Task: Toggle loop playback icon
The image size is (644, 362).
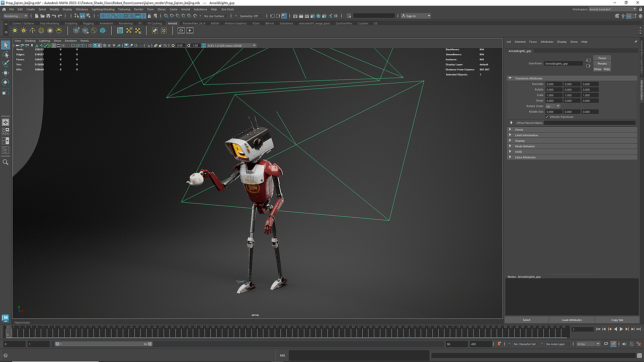Action: point(606,344)
